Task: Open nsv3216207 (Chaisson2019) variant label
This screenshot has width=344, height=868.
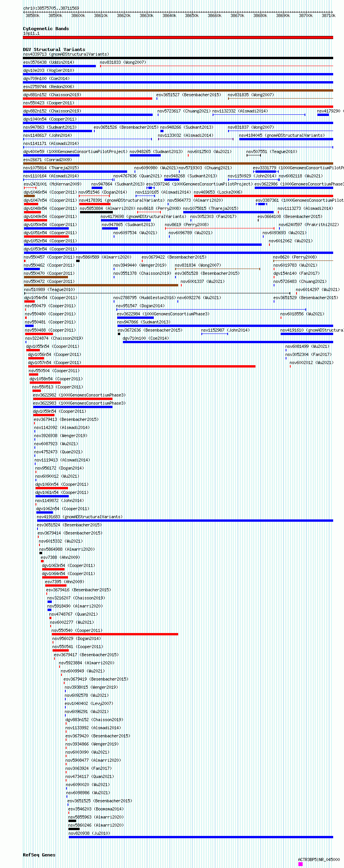Action: coord(76,598)
